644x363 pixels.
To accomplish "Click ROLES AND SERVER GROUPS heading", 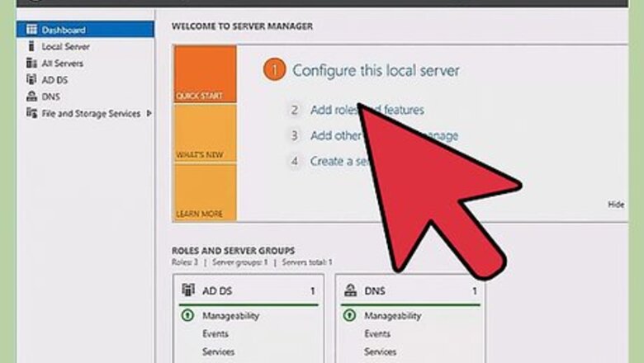I will 234,251.
